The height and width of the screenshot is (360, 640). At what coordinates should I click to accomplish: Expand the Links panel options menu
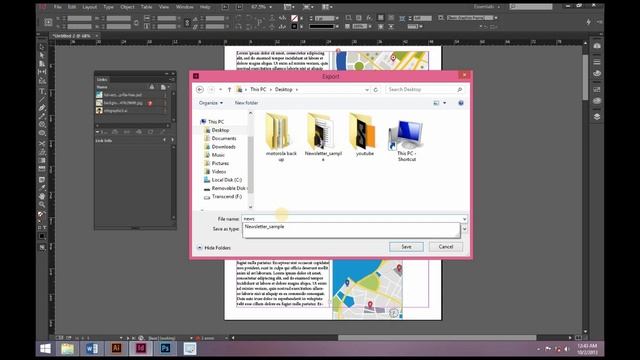click(x=172, y=79)
